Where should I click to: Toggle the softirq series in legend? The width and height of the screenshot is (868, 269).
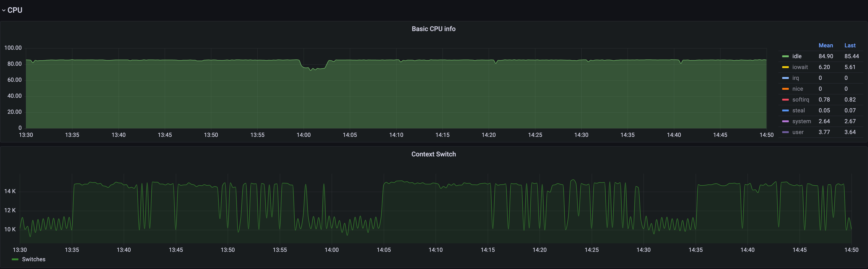point(801,99)
